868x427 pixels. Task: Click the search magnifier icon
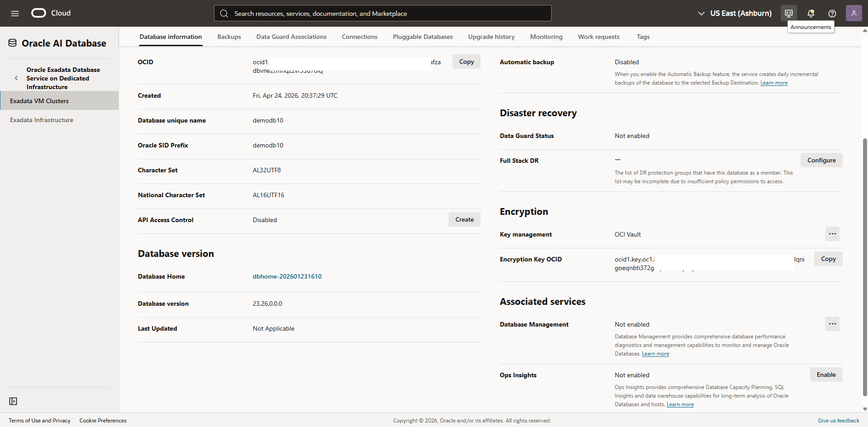coord(224,14)
